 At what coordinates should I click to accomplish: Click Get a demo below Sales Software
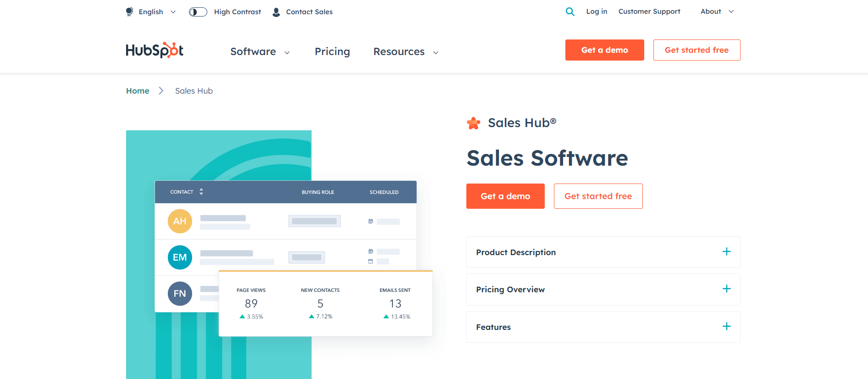(x=505, y=196)
